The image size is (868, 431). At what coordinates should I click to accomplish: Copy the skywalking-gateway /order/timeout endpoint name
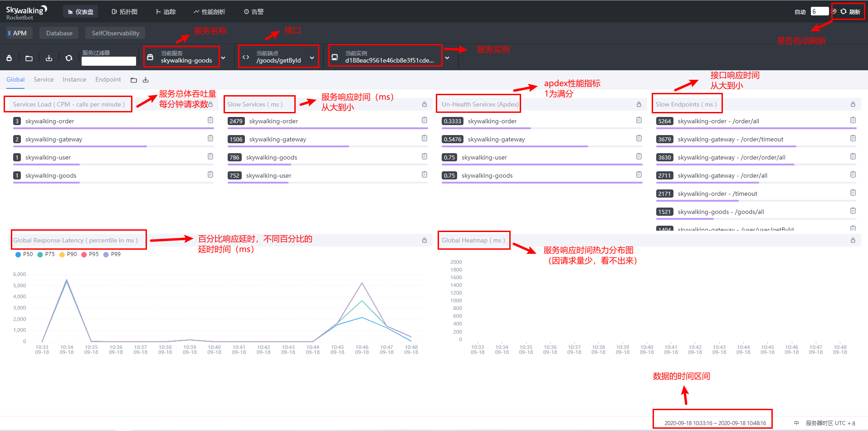coord(853,138)
